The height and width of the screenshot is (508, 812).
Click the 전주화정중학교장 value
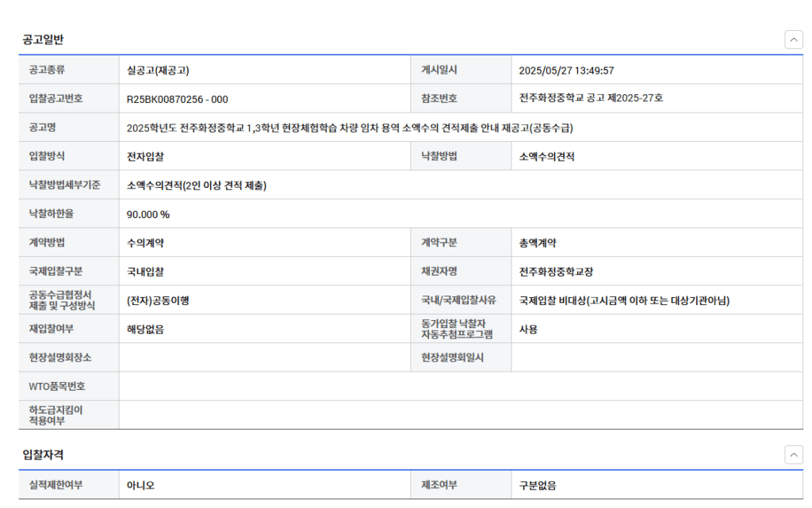tap(556, 272)
